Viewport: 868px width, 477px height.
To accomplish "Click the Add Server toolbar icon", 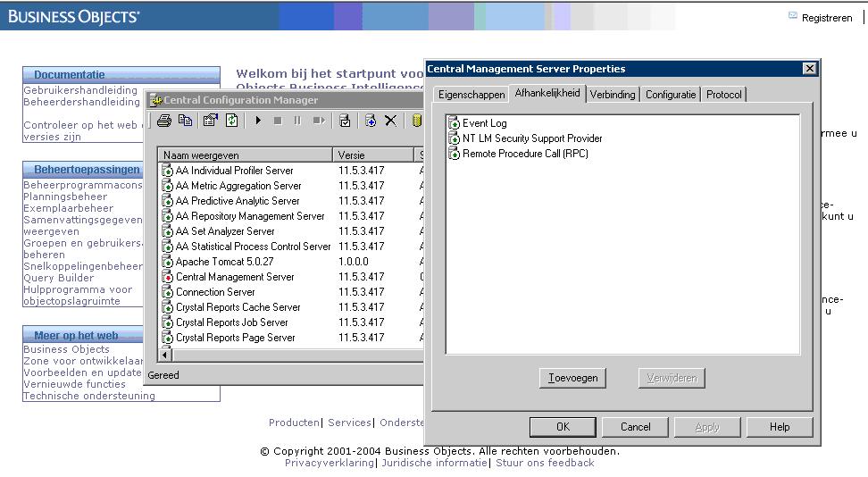I will click(370, 121).
